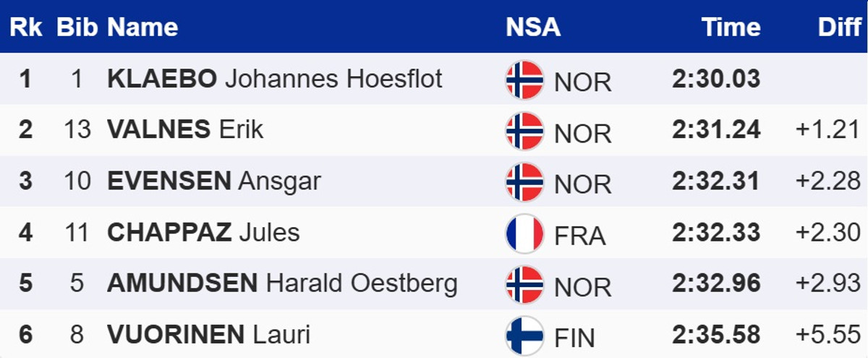The width and height of the screenshot is (868, 358).
Task: Sort results by Rk column header
Action: tap(25, 27)
